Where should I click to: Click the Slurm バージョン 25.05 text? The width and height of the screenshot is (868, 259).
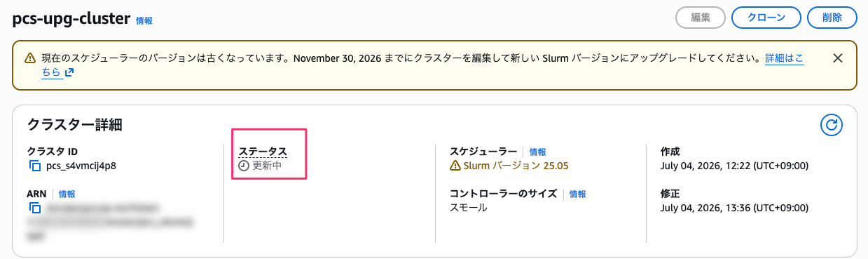(516, 166)
